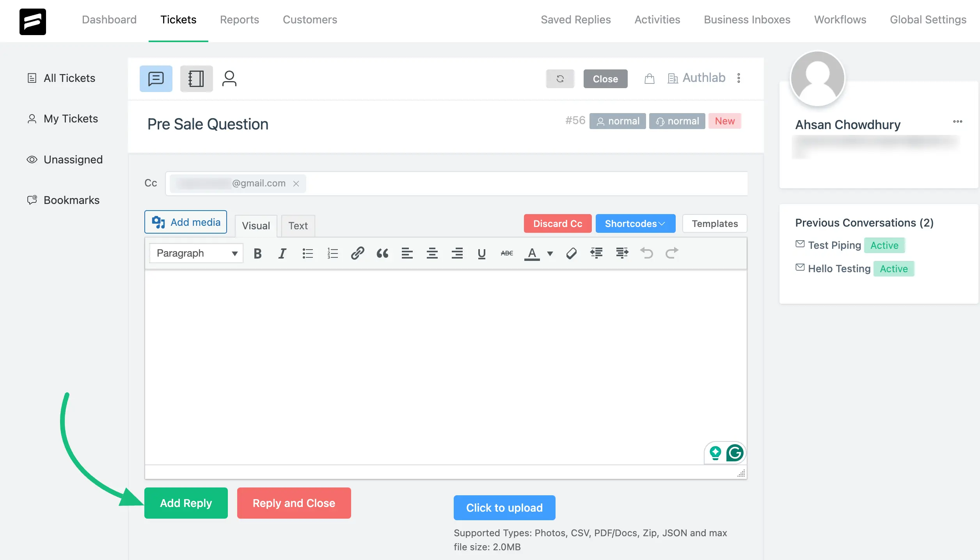Image resolution: width=980 pixels, height=560 pixels.
Task: Open the font color picker dropdown
Action: tap(549, 253)
